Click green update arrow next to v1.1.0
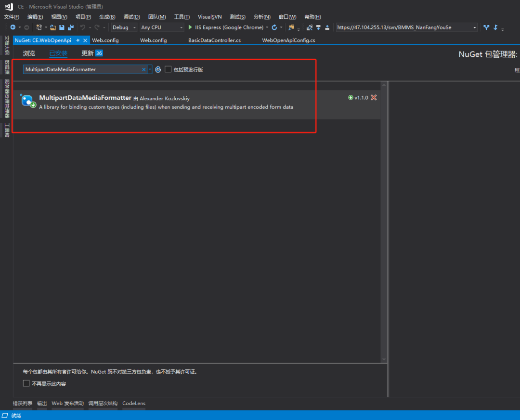 pyautogui.click(x=351, y=98)
